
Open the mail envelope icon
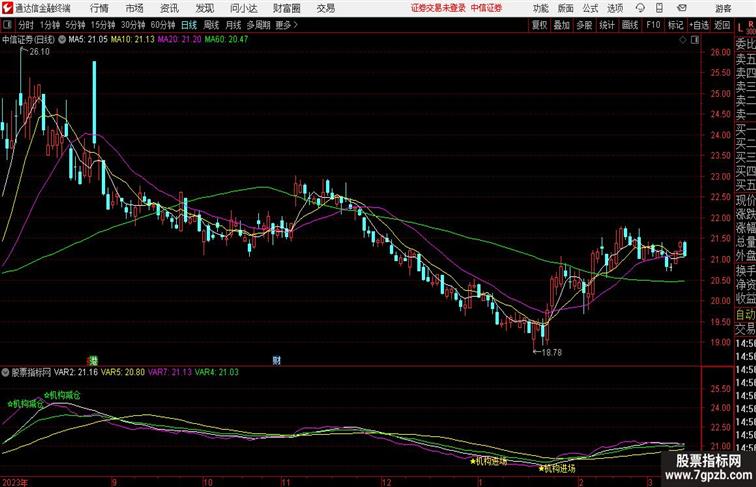click(x=682, y=8)
